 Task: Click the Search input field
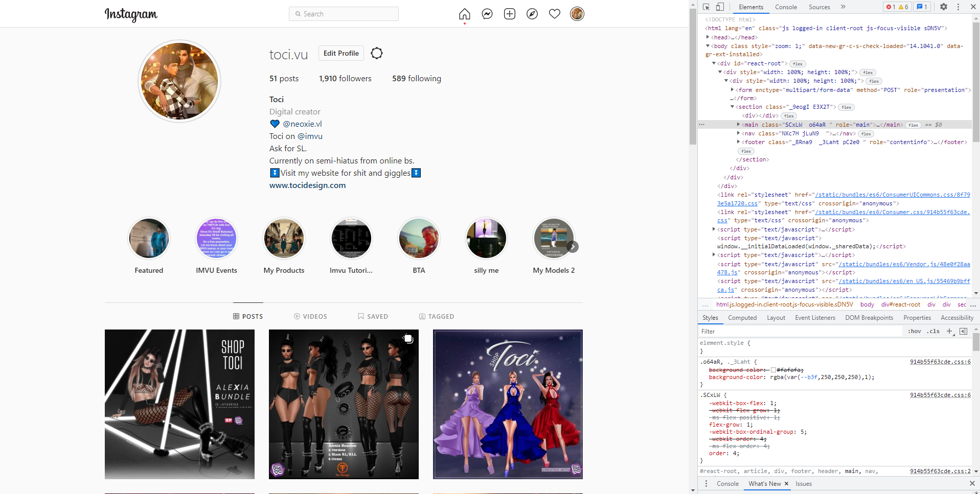pyautogui.click(x=343, y=14)
